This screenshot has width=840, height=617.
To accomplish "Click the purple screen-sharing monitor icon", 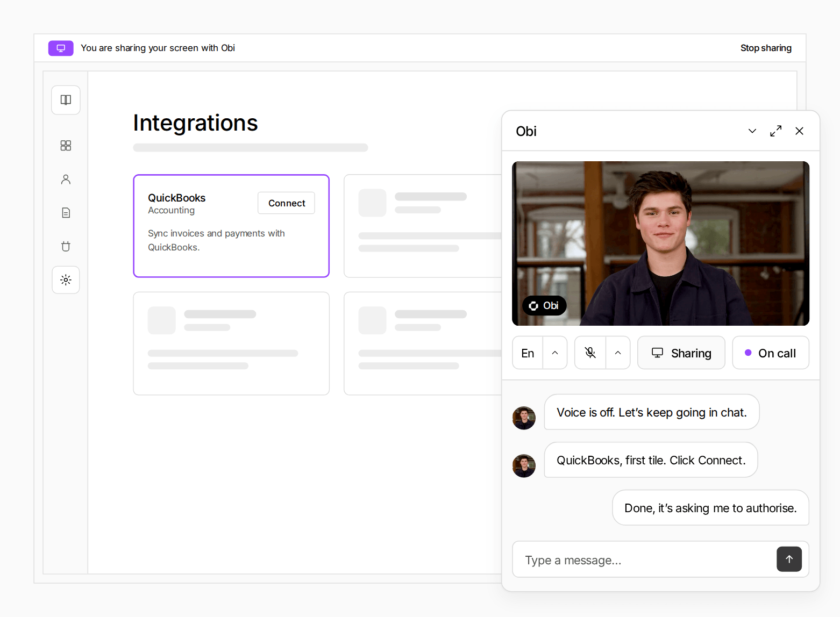I will point(61,48).
